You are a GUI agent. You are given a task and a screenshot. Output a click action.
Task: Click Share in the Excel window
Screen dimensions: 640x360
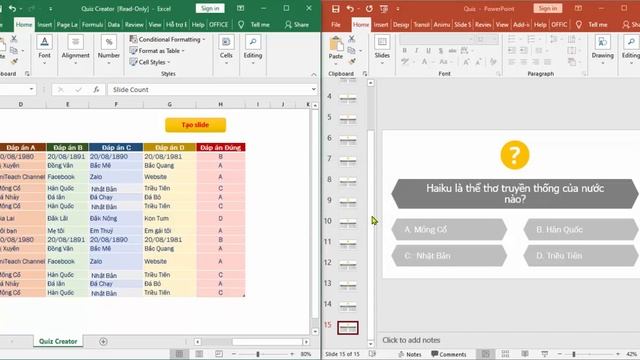coord(297,24)
